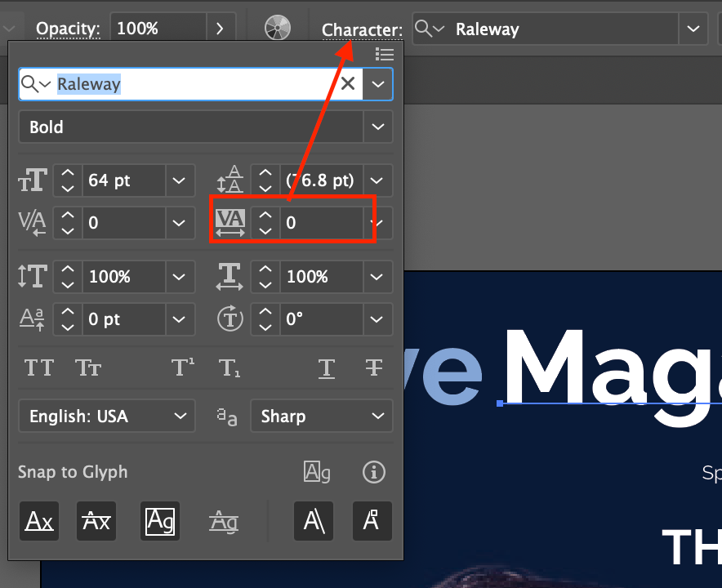Open the English: USA language dropdown

tap(107, 416)
